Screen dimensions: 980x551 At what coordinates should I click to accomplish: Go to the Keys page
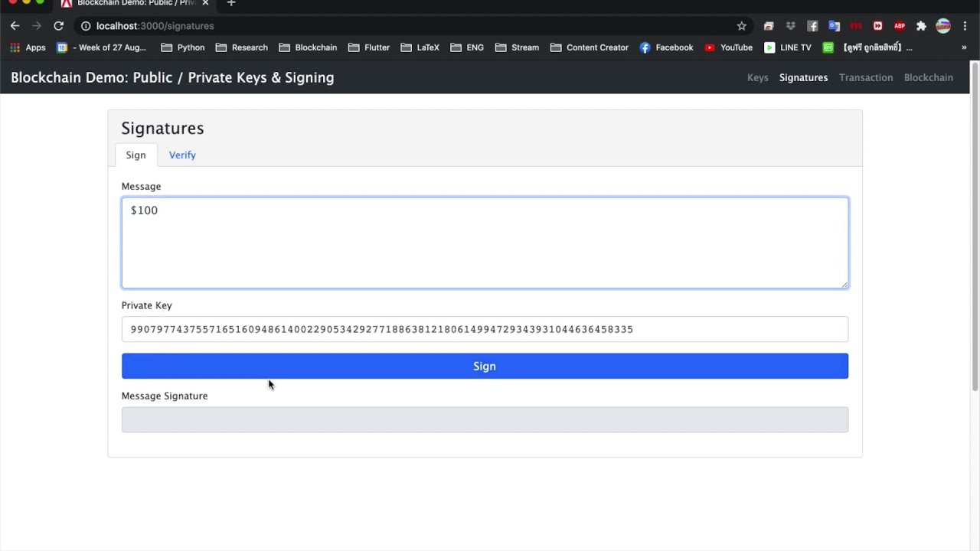point(757,77)
